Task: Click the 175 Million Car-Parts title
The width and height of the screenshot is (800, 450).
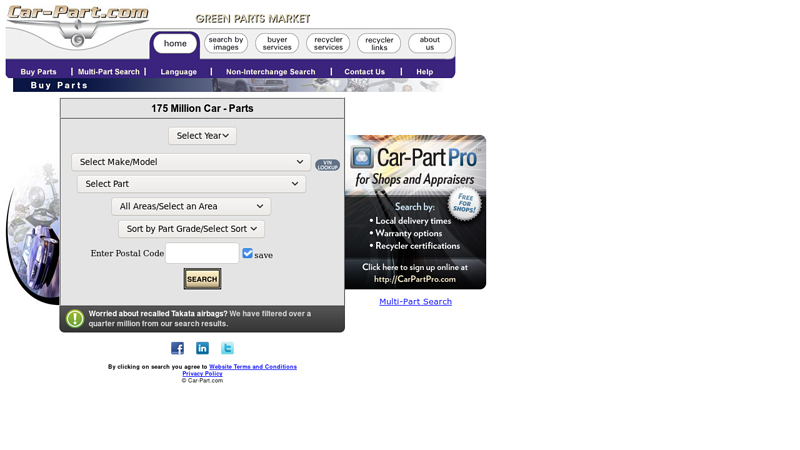Action: (x=202, y=108)
